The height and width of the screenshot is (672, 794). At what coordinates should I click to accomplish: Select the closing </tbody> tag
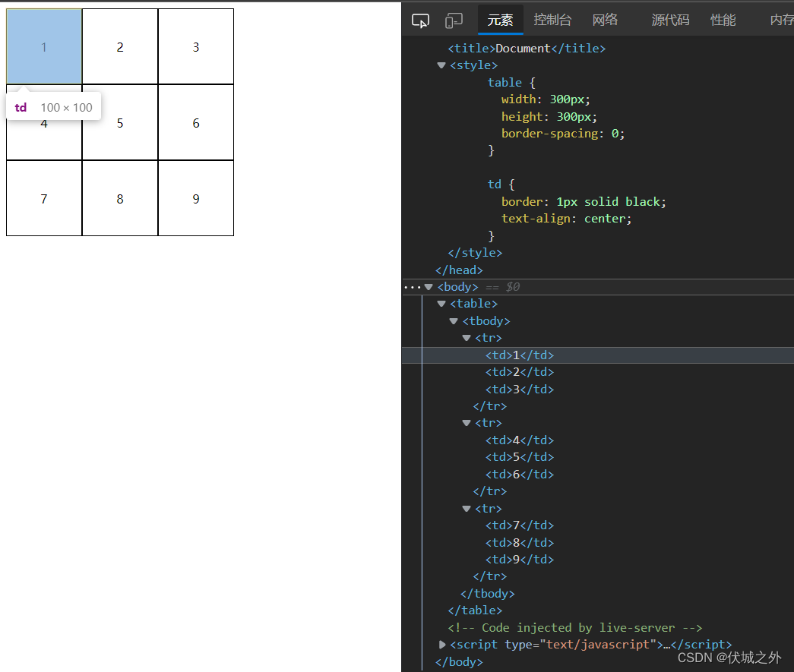[487, 594]
